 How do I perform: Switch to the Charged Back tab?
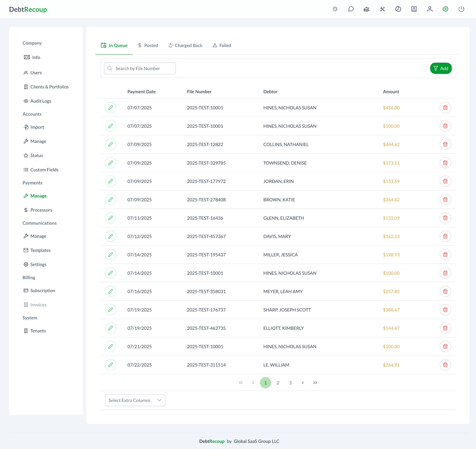tap(185, 46)
